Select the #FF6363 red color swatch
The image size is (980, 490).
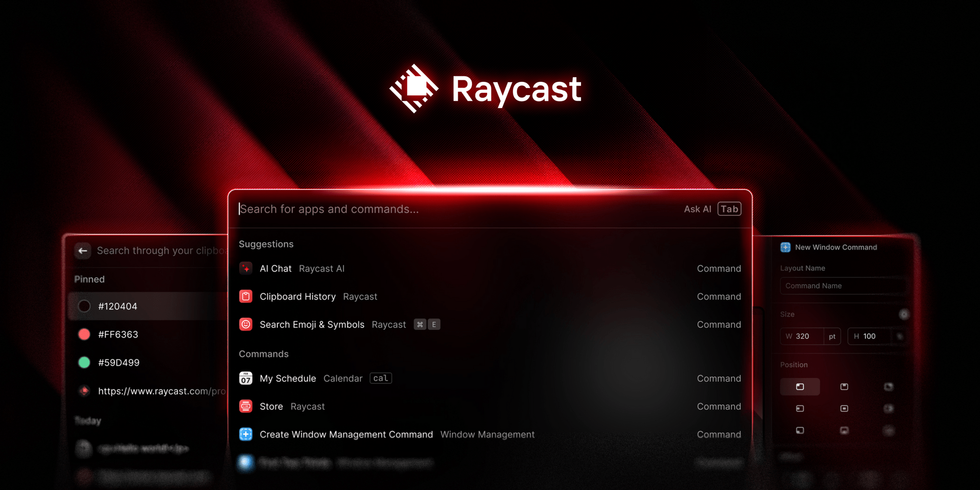pyautogui.click(x=84, y=334)
